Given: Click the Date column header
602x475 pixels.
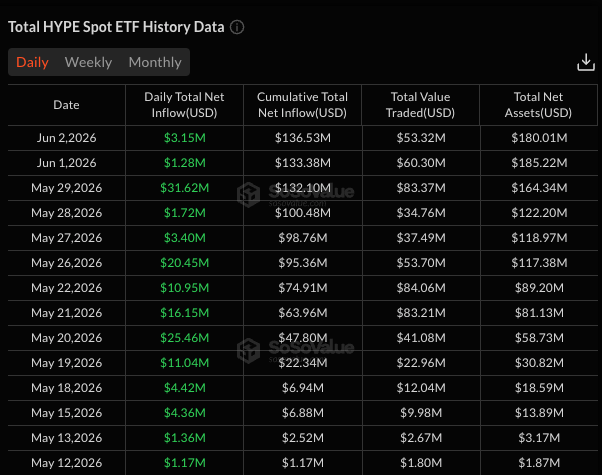Looking at the screenshot, I should click(x=66, y=105).
